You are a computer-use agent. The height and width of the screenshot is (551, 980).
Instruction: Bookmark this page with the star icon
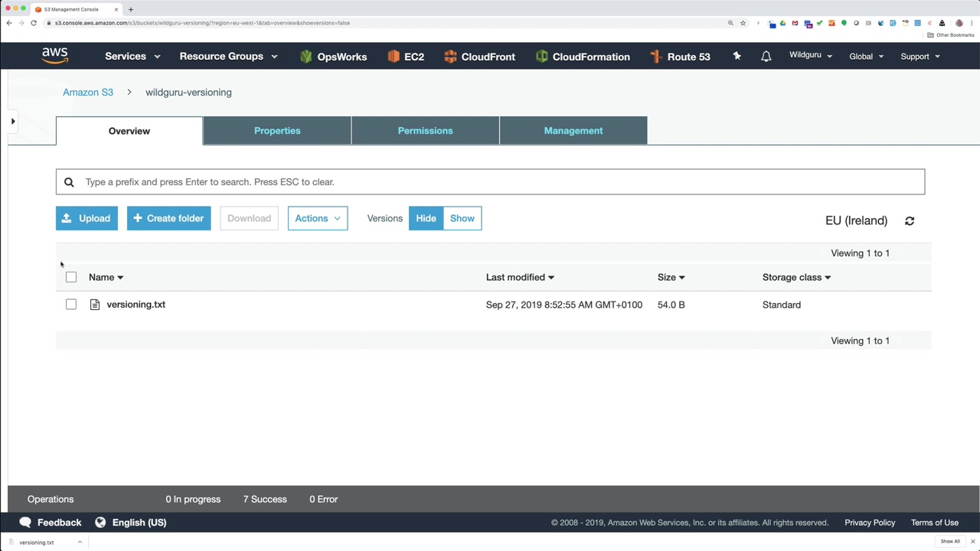click(x=743, y=23)
